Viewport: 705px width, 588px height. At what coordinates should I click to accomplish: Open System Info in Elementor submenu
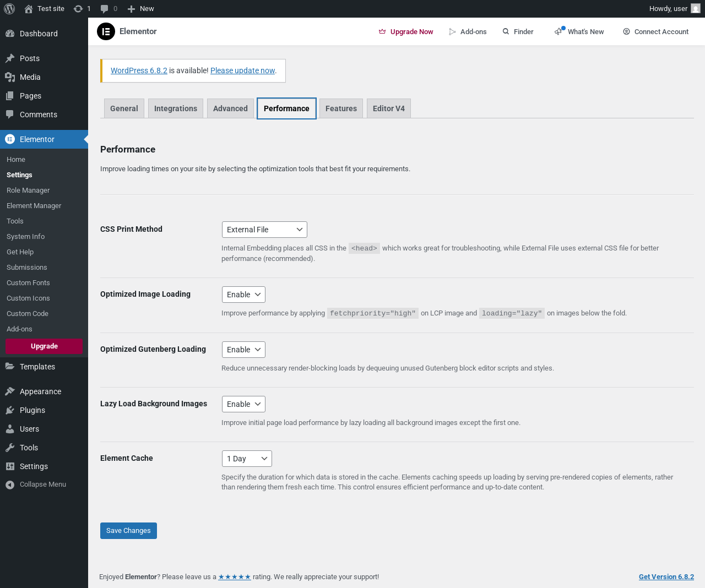tap(26, 237)
